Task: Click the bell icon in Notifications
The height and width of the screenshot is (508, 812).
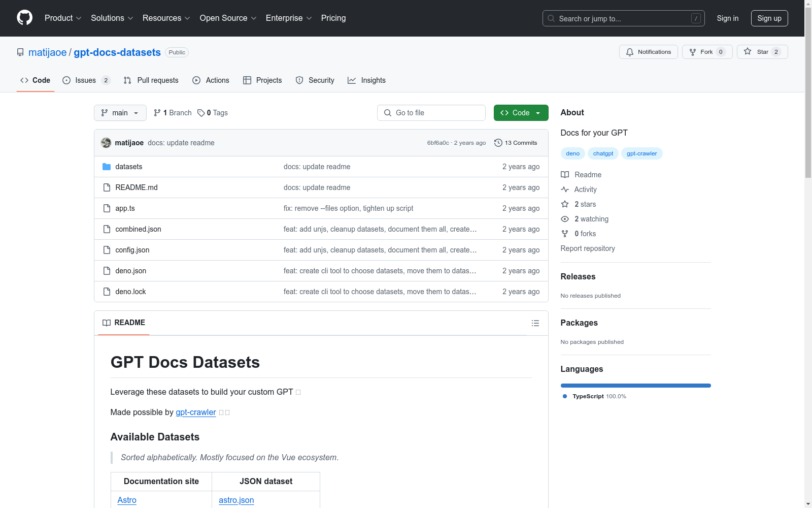Action: [630, 52]
